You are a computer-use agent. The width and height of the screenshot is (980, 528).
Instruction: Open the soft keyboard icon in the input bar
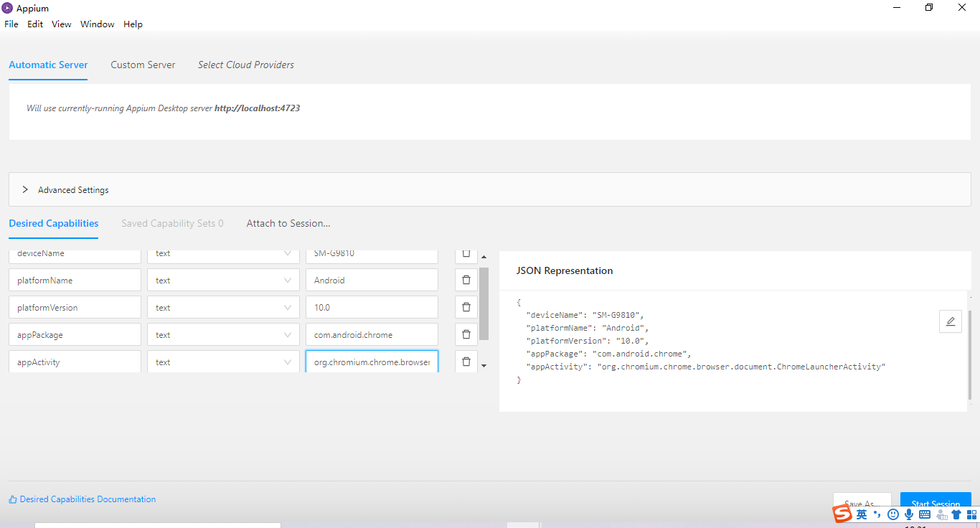(925, 514)
